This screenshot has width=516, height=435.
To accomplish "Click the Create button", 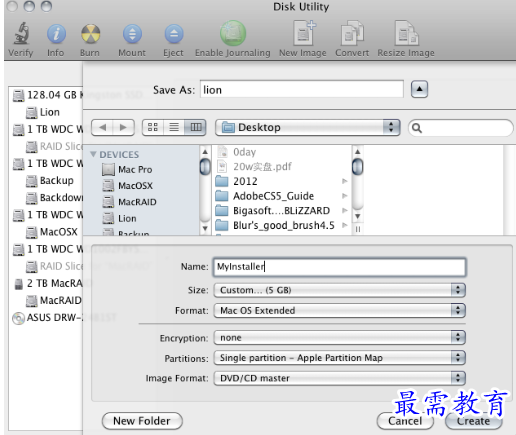I will (474, 421).
